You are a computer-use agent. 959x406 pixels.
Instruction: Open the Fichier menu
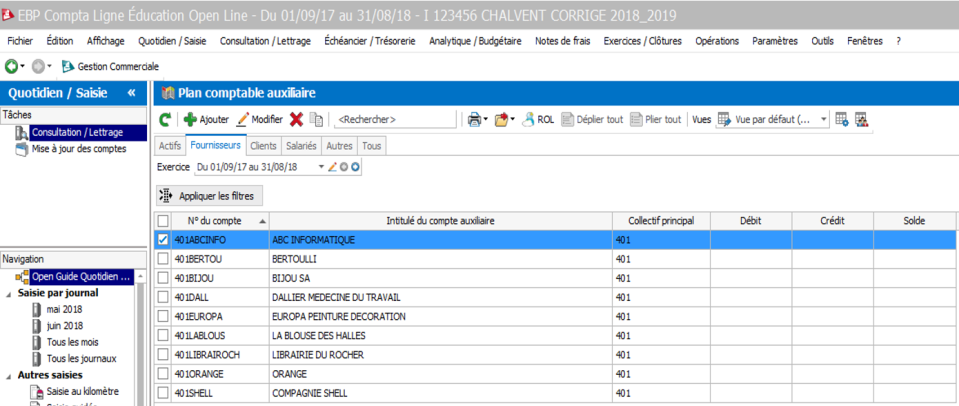click(20, 42)
